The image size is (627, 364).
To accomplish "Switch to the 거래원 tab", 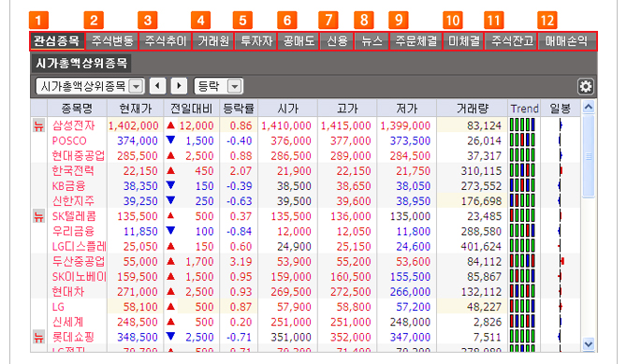I will pos(213,41).
